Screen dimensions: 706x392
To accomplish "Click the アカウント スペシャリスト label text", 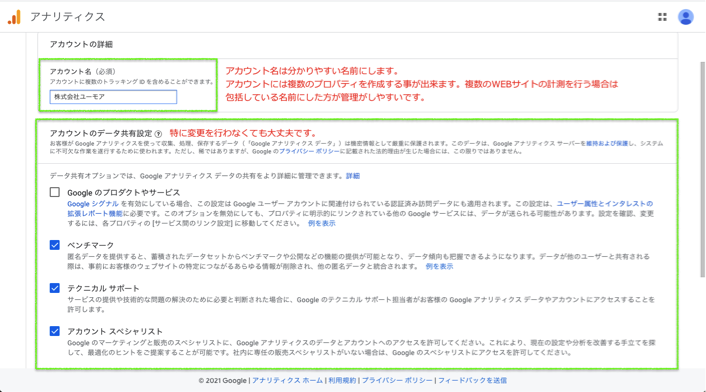I will [115, 332].
